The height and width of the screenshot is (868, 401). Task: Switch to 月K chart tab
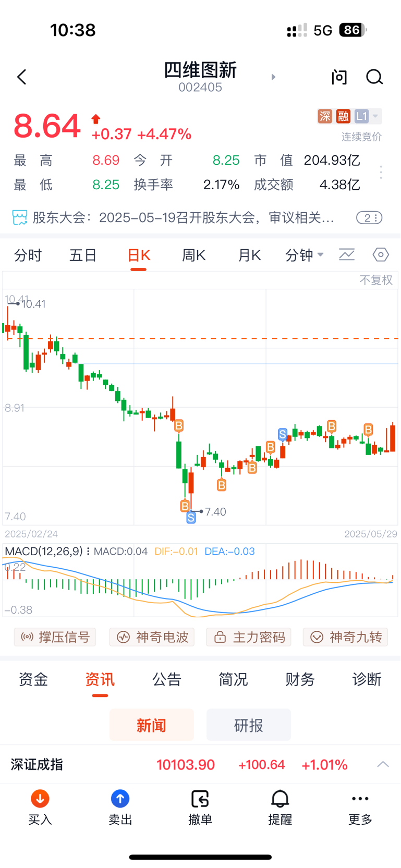(x=249, y=255)
